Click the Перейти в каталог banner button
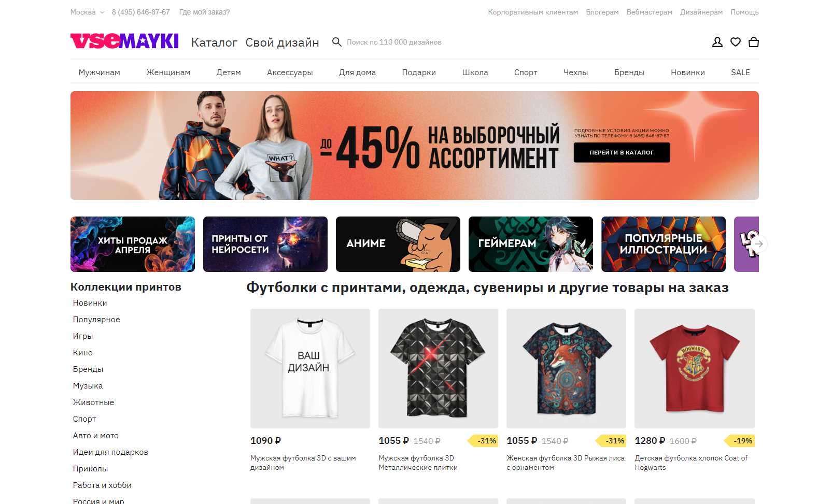818x504 pixels. coord(622,152)
